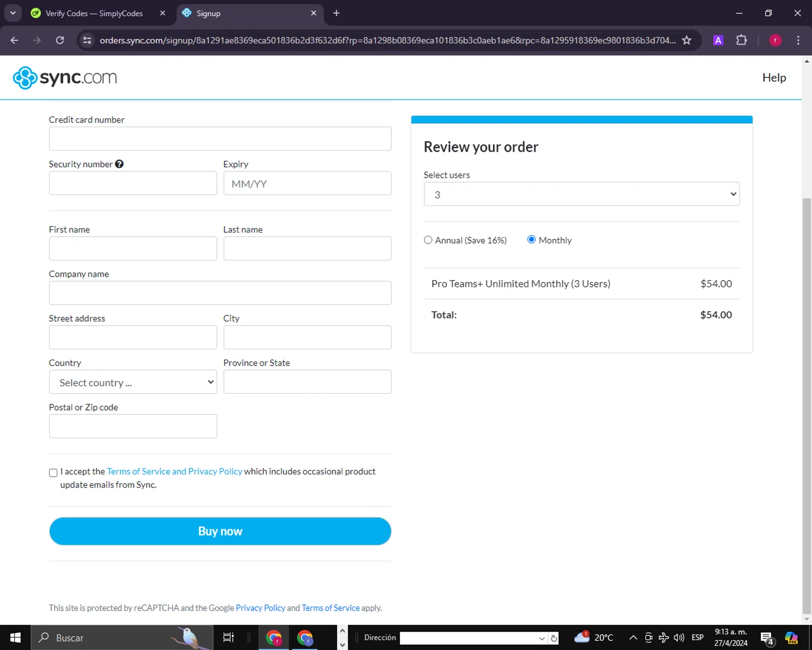The width and height of the screenshot is (812, 650).
Task: Go back with the browser back arrow
Action: 14,40
